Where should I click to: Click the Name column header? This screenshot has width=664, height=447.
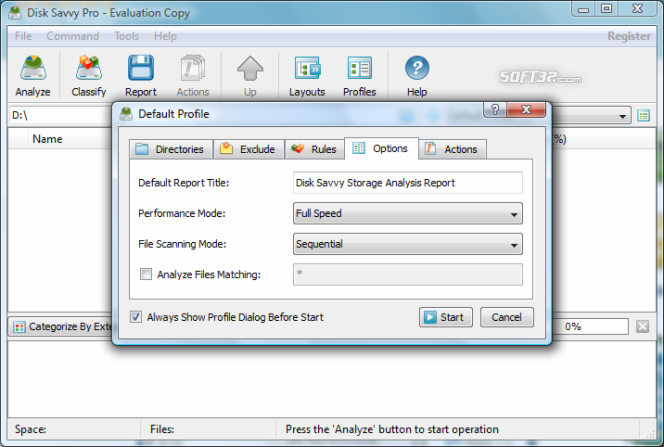click(47, 139)
